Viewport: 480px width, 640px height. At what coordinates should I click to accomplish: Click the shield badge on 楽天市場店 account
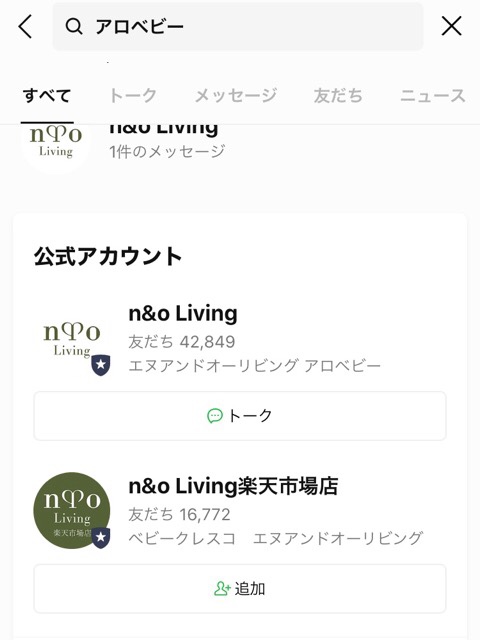click(x=101, y=538)
